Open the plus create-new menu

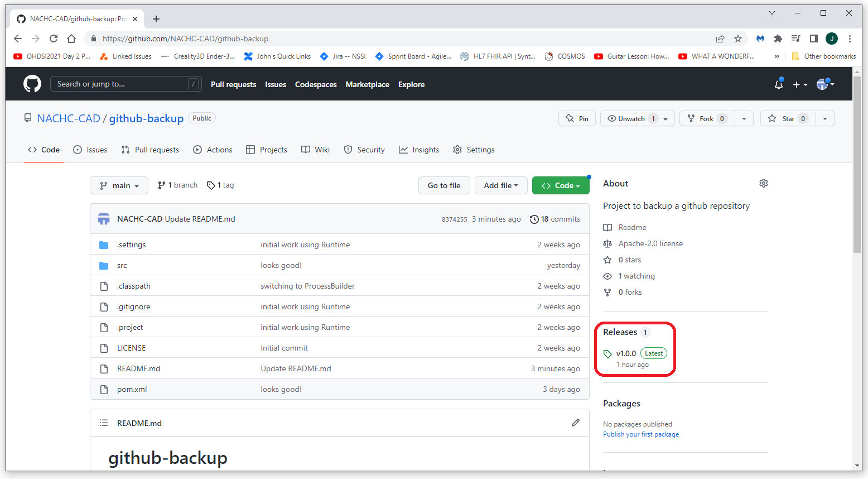(800, 84)
